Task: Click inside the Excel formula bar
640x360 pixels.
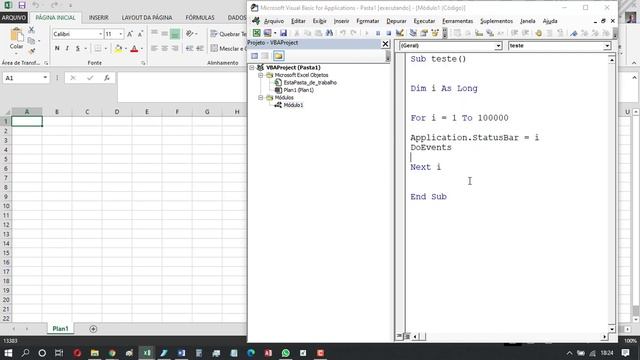Action: (182, 87)
